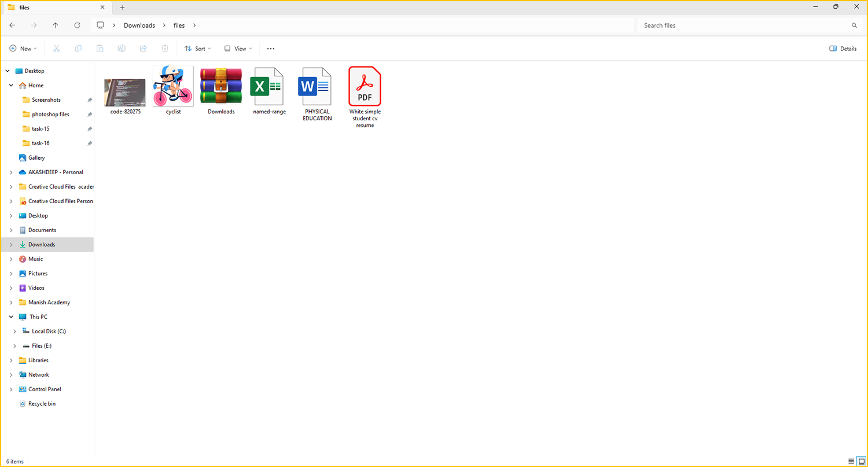Collapse the This PC tree node
Image resolution: width=868 pixels, height=467 pixels.
click(11, 317)
